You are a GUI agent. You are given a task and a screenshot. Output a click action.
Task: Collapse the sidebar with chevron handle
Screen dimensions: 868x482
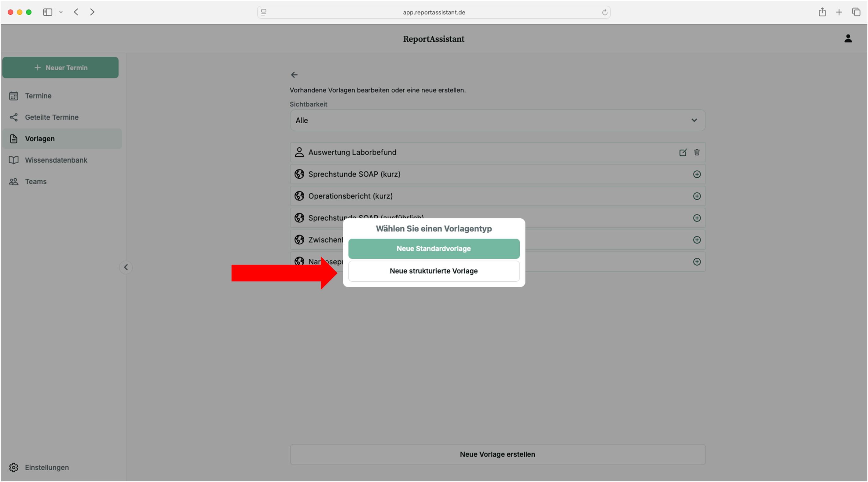coord(126,267)
